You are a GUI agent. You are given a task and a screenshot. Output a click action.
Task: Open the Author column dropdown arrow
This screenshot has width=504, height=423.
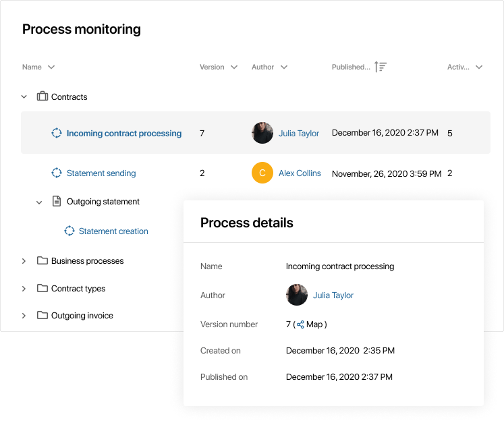coord(284,67)
